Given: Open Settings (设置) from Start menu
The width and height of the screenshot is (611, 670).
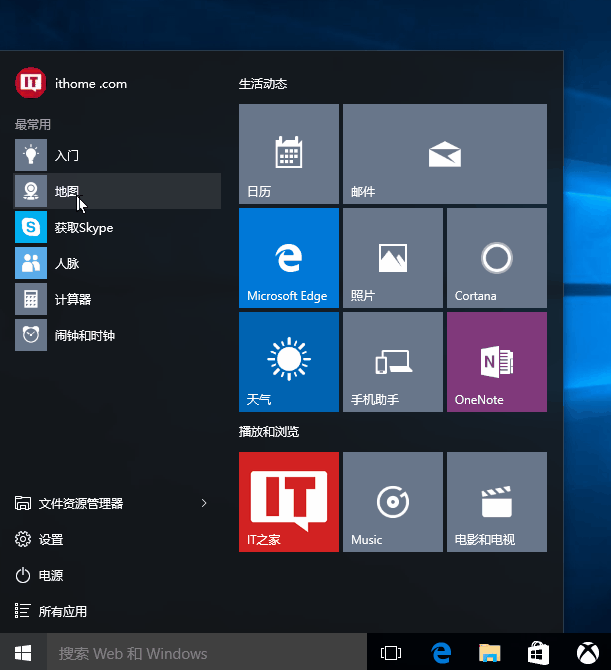Looking at the screenshot, I should (51, 539).
